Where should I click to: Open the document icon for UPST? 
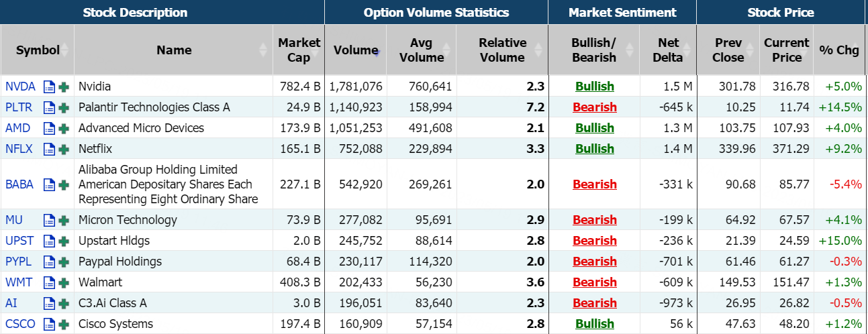tap(49, 241)
